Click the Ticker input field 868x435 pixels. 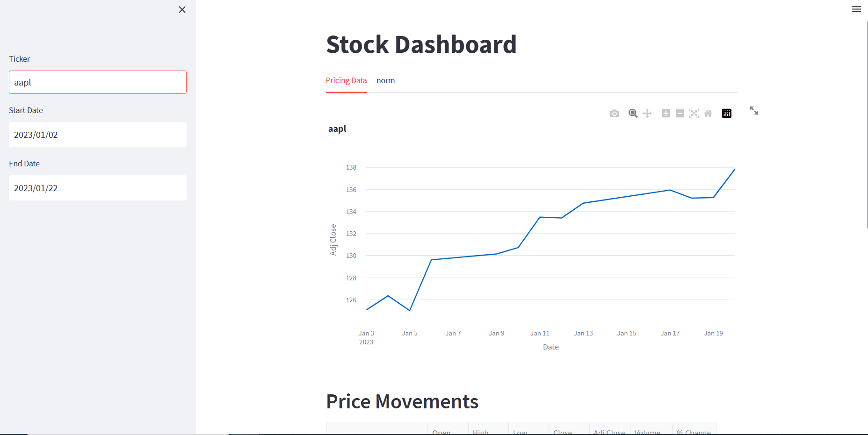tap(97, 82)
